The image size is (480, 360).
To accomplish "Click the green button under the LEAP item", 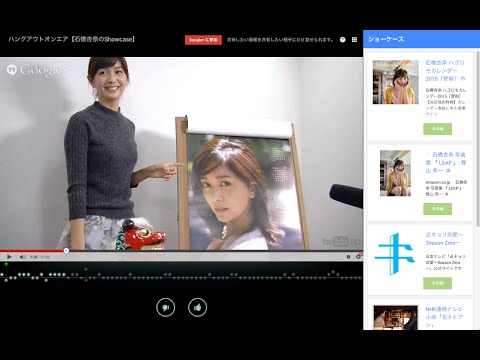I will pos(437,209).
